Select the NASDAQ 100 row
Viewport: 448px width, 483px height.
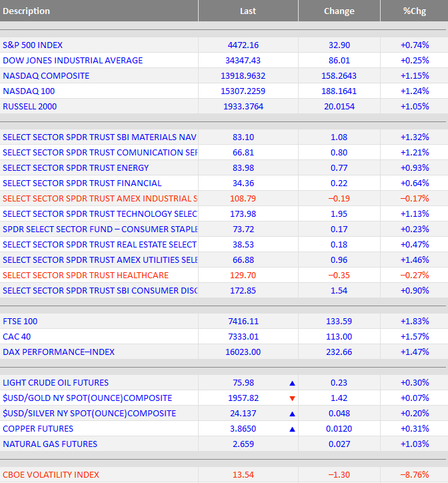point(224,91)
